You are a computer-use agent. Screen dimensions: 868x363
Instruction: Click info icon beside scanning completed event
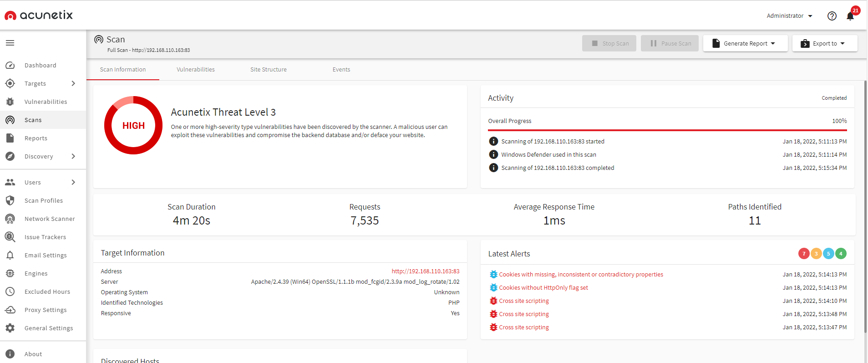[493, 168]
